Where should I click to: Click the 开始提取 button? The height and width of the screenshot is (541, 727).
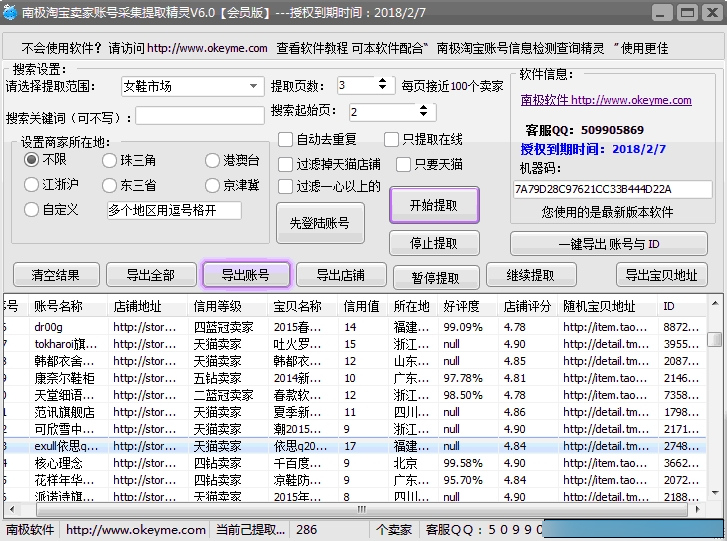[x=434, y=205]
